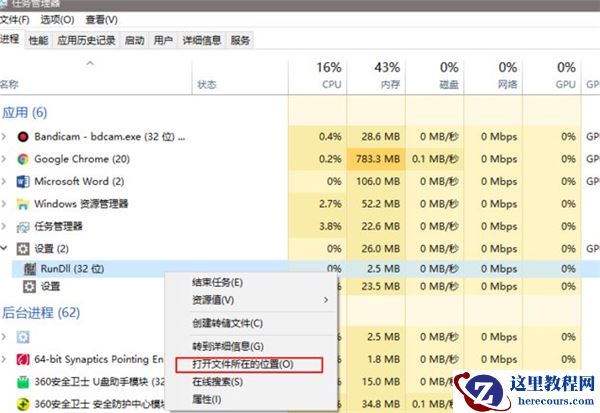The image size is (600, 413).
Task: Select the 后台进程 (62) group heading
Action: (x=41, y=313)
